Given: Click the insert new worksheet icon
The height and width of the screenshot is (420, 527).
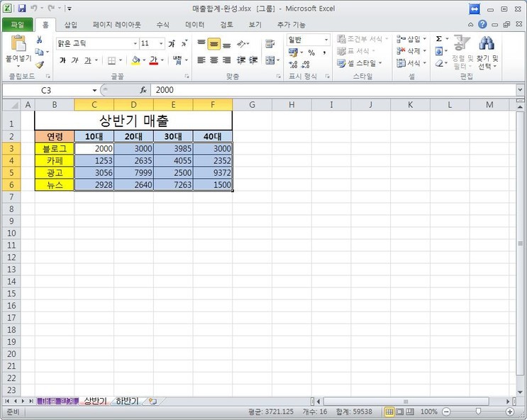Looking at the screenshot, I should tap(152, 401).
